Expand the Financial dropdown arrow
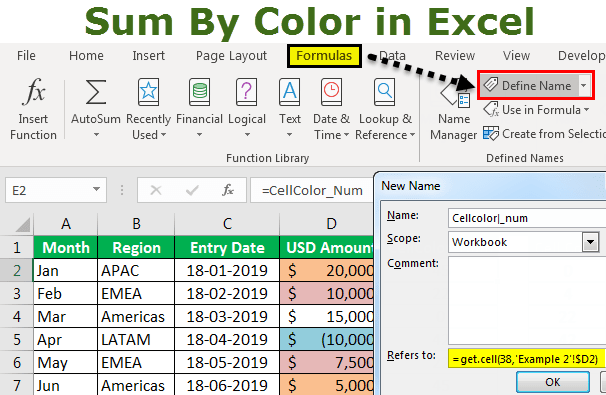Screen dimensions: 606x395 199,135
